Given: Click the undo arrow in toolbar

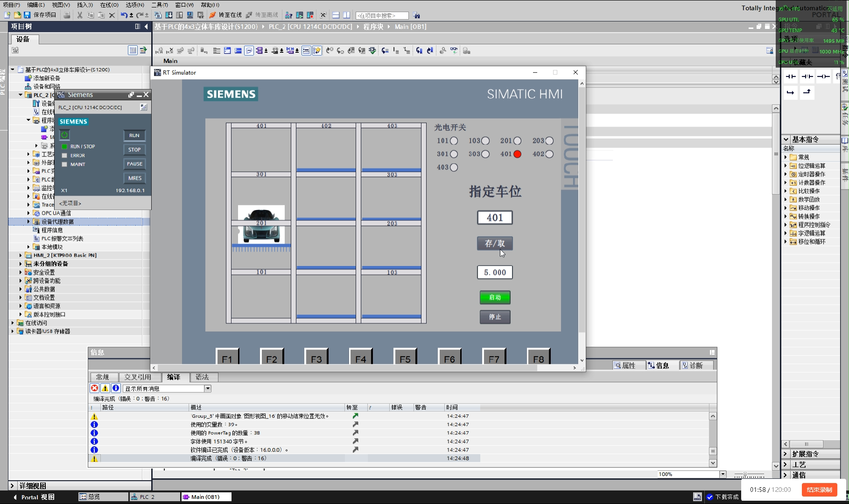Looking at the screenshot, I should 124,15.
